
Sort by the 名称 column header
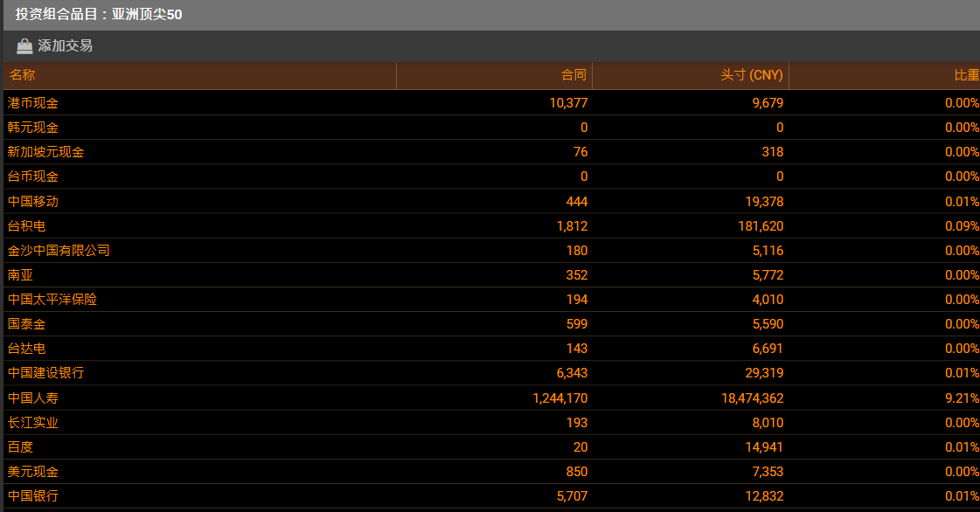pos(22,75)
